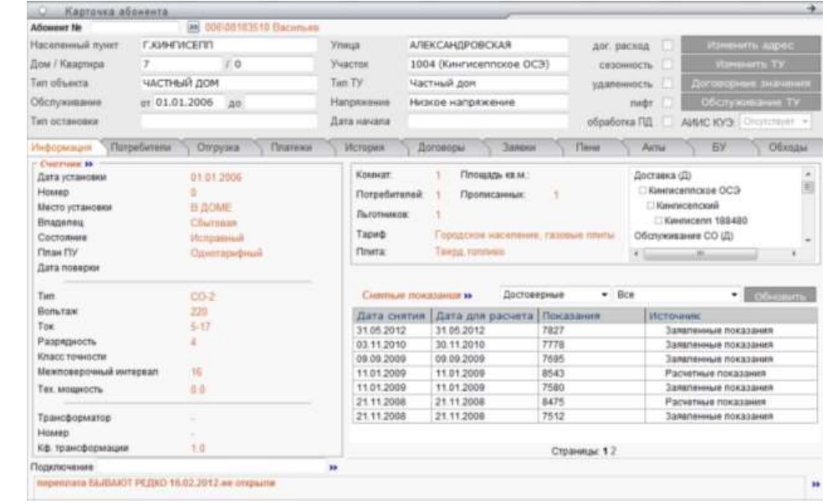Screen dimensions: 827x504
Task: Sort by the Показания column header
Action: [x=590, y=316]
